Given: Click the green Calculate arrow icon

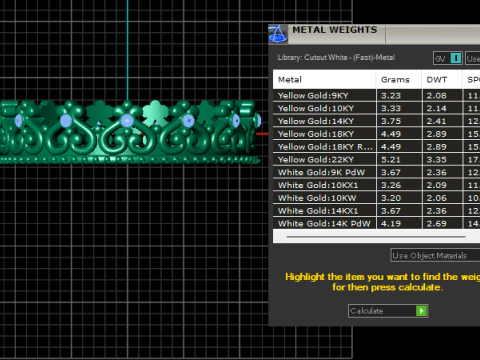Looking at the screenshot, I should point(421,311).
